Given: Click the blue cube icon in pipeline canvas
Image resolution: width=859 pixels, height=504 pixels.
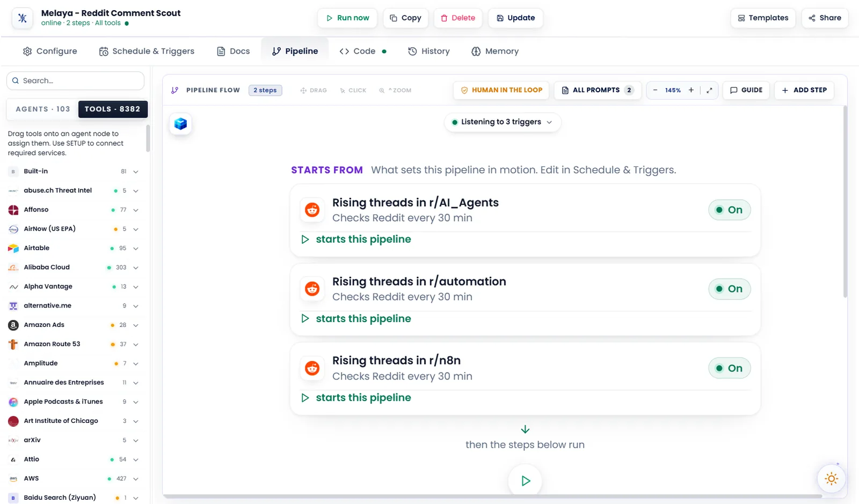Looking at the screenshot, I should [181, 123].
